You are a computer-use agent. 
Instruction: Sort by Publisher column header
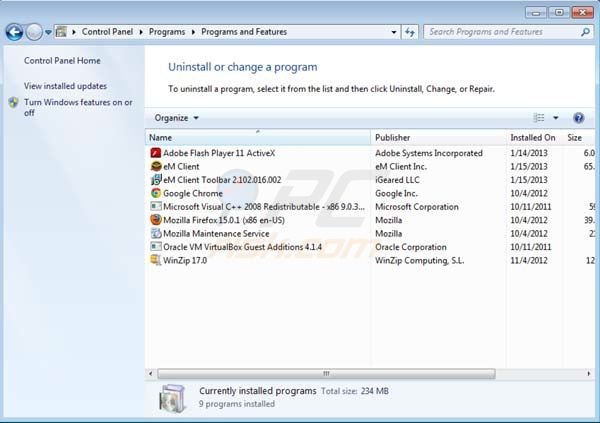[x=438, y=137]
